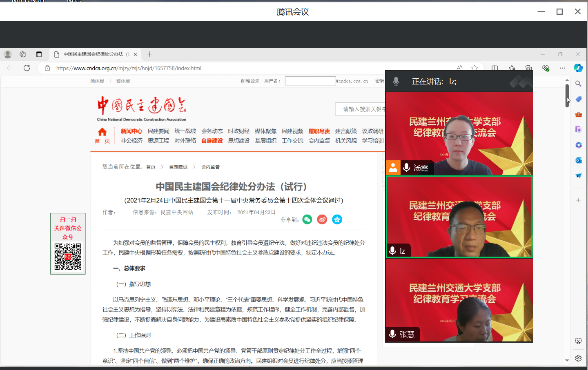Click the 繁体版 language link

tap(123, 81)
